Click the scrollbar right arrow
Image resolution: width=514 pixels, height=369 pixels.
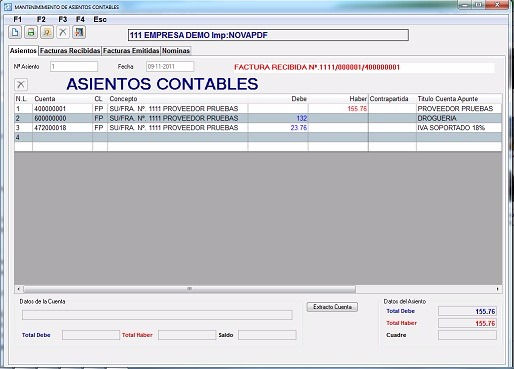coord(498,289)
